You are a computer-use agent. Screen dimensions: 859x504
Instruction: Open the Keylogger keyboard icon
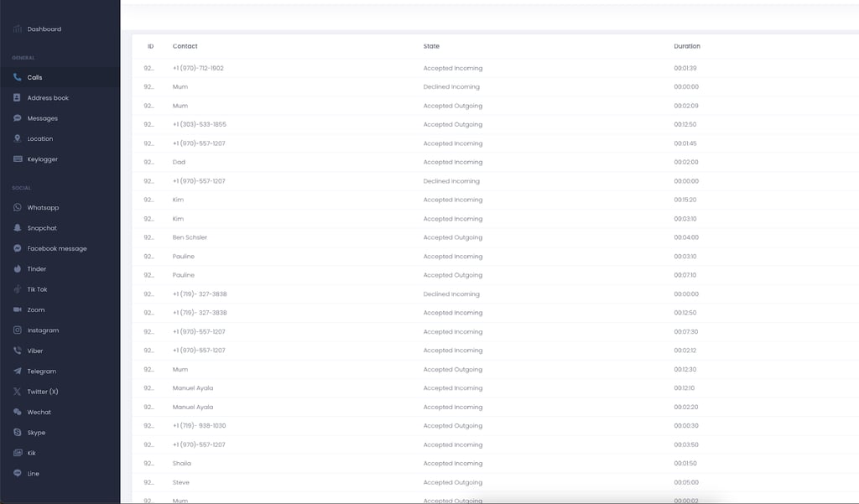pos(18,158)
